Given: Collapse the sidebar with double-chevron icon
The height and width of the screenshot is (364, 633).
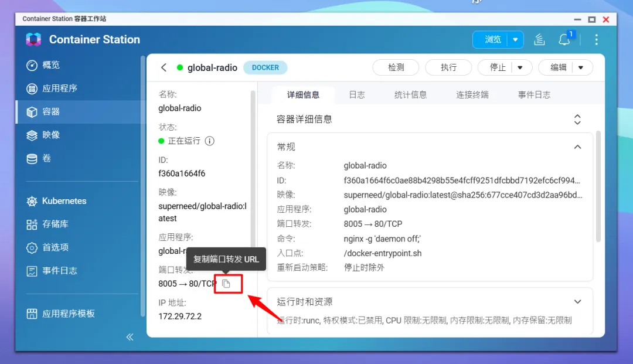Looking at the screenshot, I should tap(130, 337).
